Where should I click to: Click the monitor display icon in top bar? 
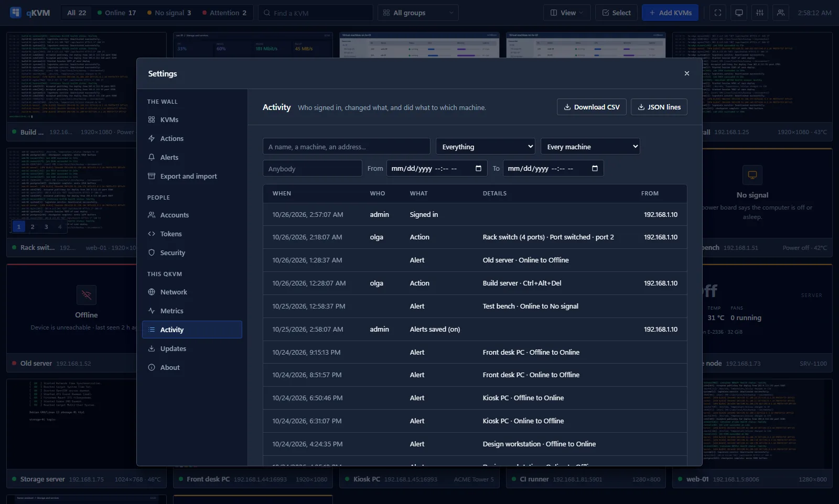click(739, 13)
